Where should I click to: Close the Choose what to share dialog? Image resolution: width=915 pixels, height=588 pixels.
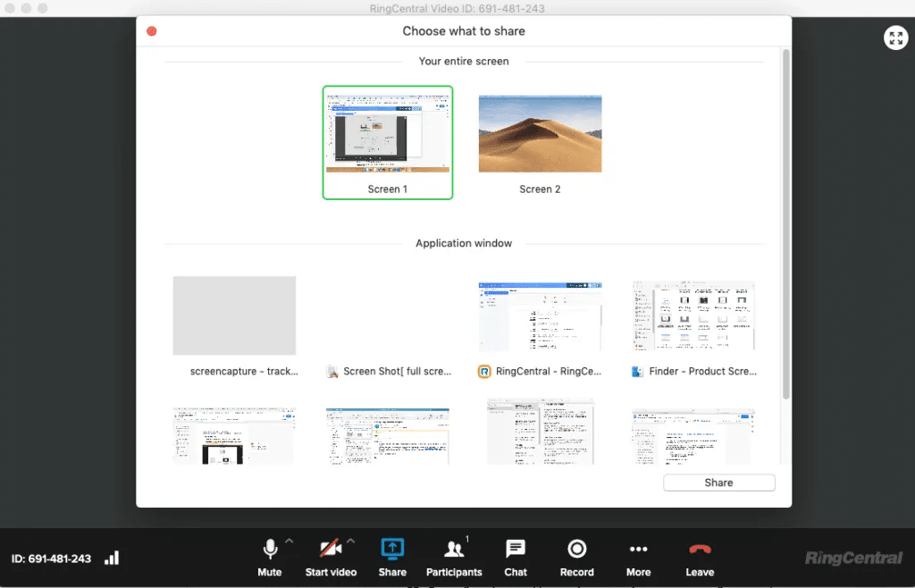pos(152,31)
